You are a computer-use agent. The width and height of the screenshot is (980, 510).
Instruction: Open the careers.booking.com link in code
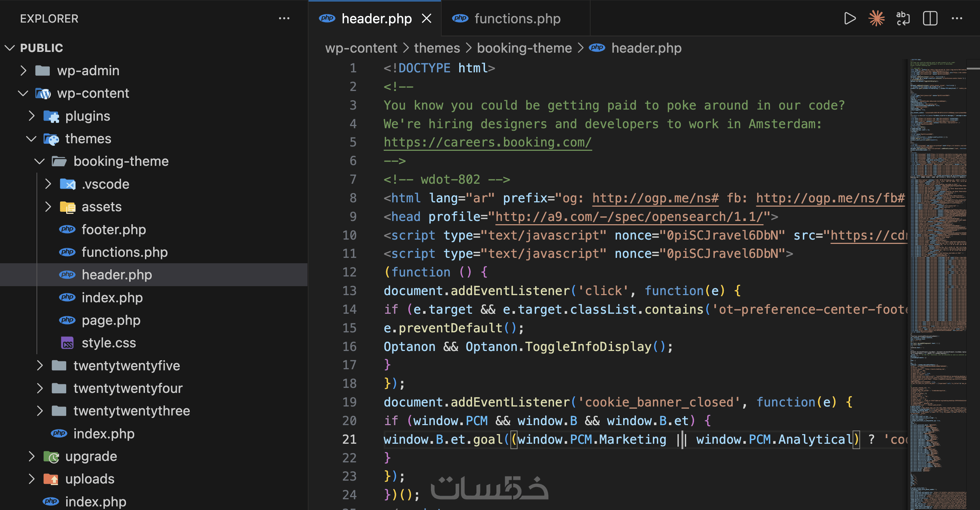click(x=487, y=142)
